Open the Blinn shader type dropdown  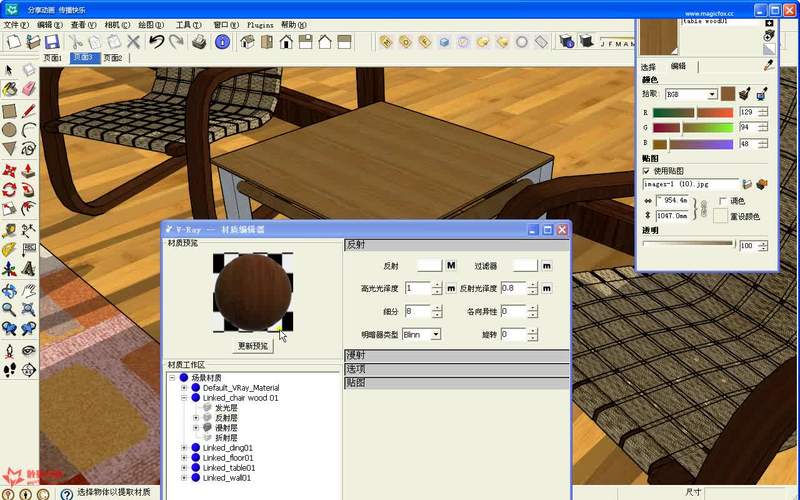[x=435, y=334]
